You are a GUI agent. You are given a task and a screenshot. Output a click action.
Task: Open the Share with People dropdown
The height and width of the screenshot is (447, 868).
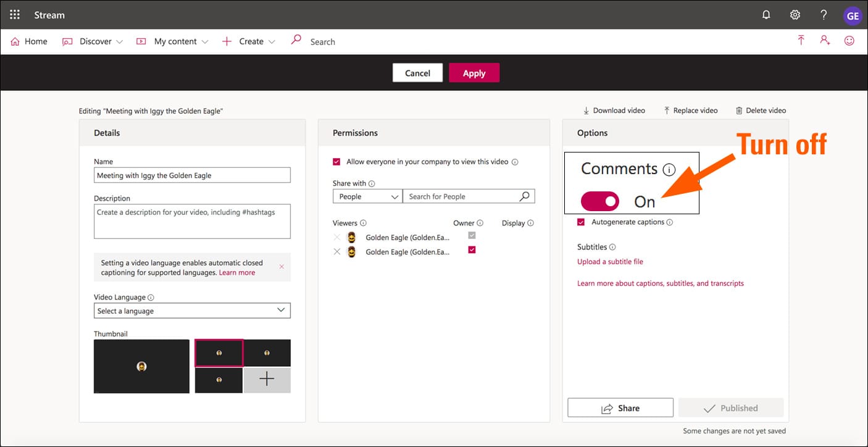coord(367,196)
